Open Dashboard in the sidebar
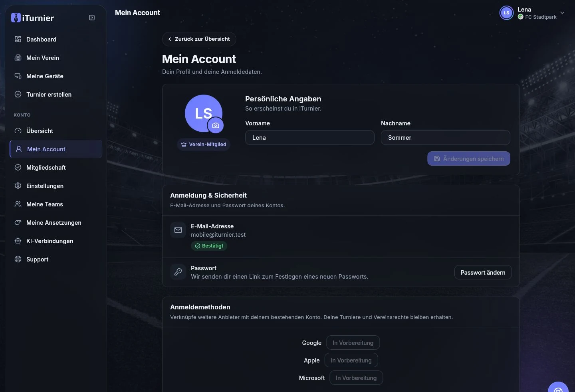This screenshot has height=392, width=575. (x=56, y=39)
